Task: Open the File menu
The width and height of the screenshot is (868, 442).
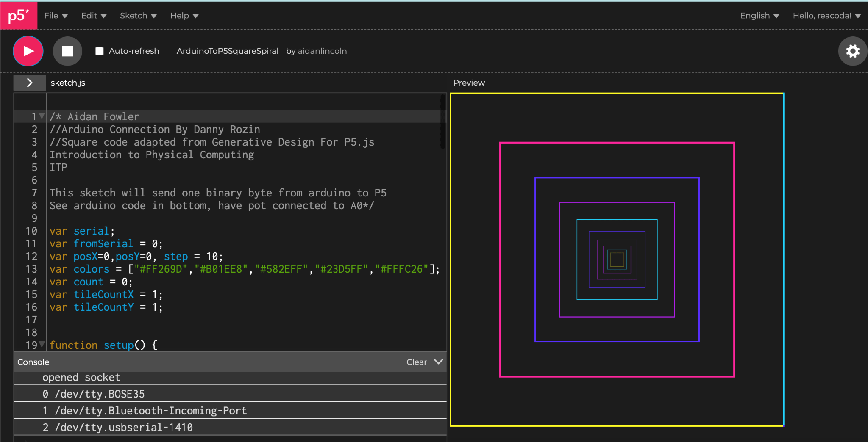Action: [x=56, y=16]
